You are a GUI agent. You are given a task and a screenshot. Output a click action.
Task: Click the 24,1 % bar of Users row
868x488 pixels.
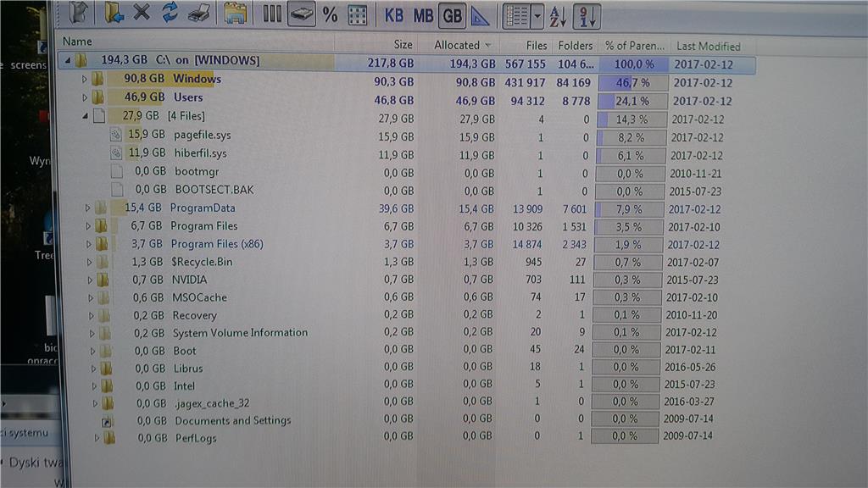632,102
